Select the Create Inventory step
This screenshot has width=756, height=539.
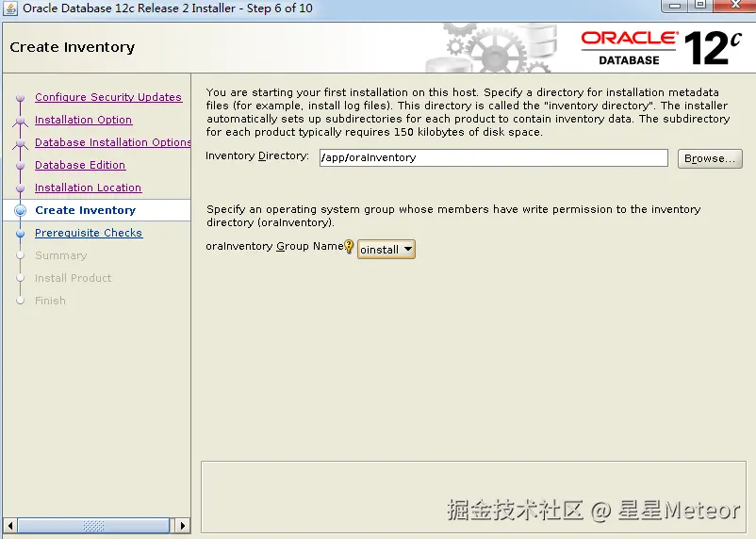pos(86,210)
